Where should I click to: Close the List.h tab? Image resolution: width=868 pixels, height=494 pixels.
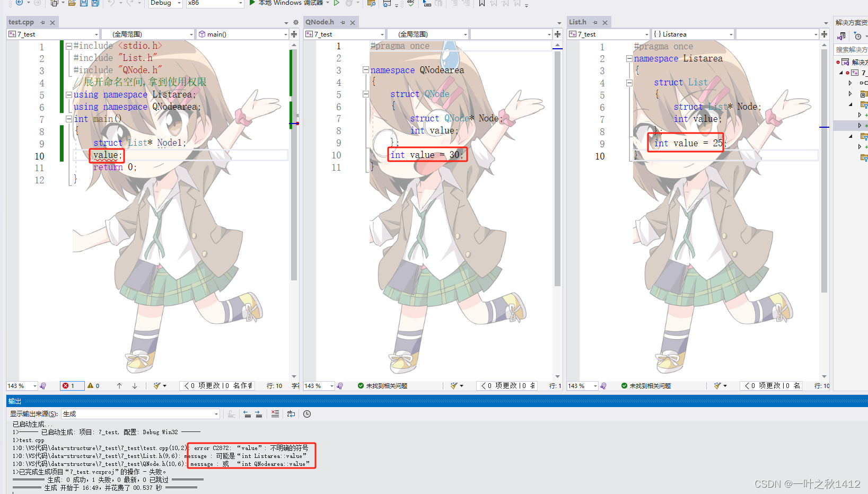pyautogui.click(x=605, y=23)
